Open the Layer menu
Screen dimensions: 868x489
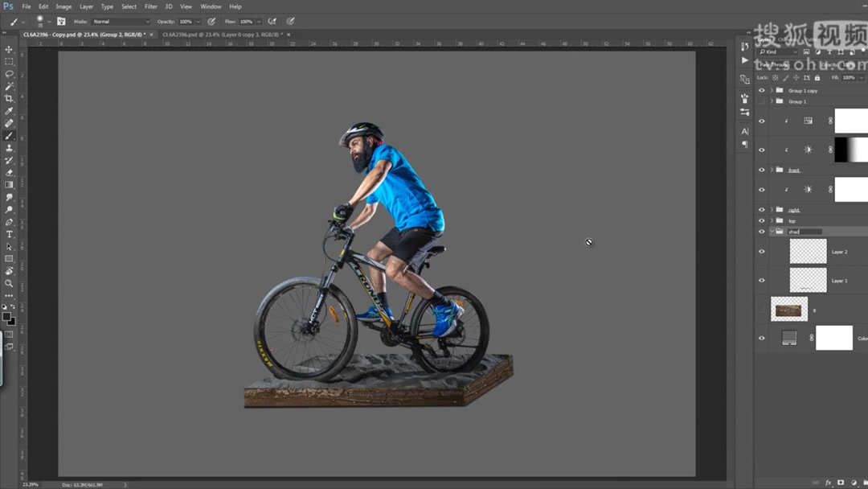[x=86, y=6]
